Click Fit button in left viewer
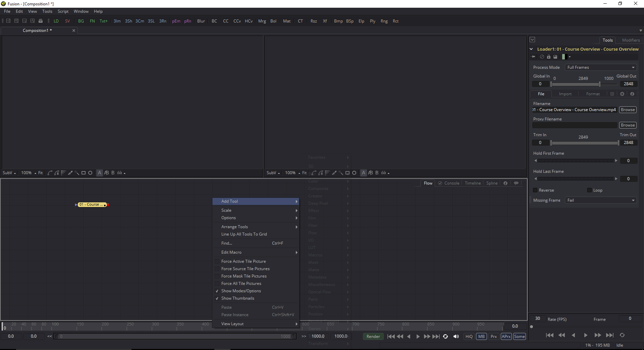This screenshot has width=644, height=350. pos(41,173)
